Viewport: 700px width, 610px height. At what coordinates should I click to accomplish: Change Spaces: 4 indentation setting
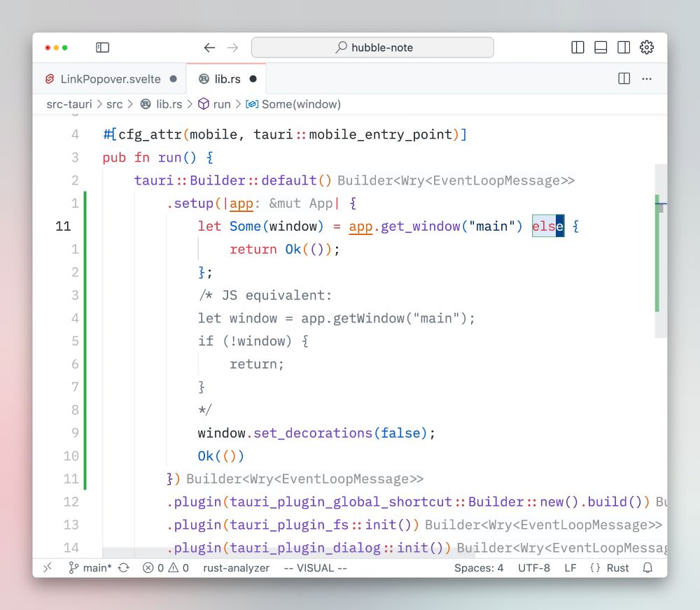point(479,567)
